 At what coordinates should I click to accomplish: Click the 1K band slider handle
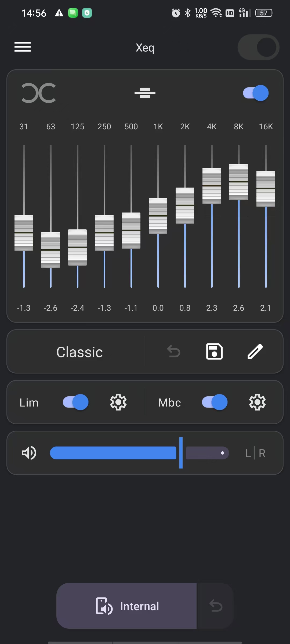[158, 216]
